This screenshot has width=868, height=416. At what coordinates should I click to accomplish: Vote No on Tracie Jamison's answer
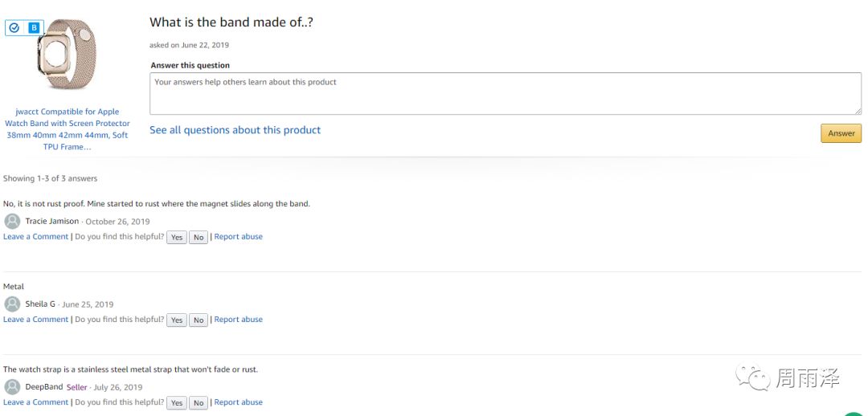point(199,238)
